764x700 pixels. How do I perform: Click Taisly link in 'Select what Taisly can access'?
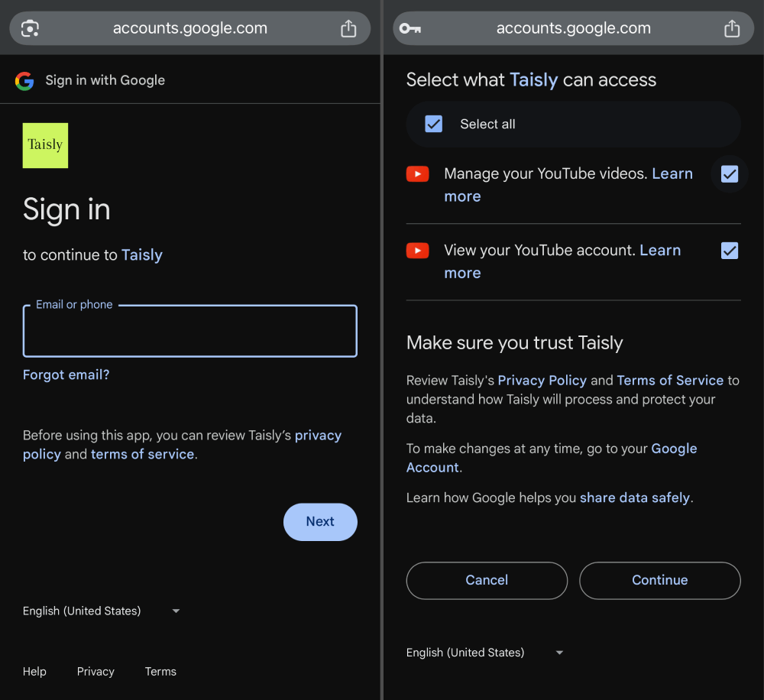[x=533, y=80]
